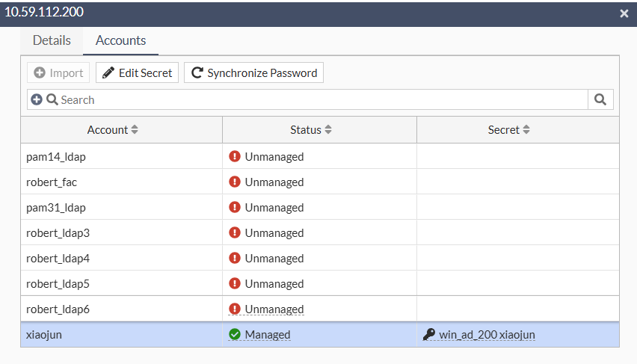
Task: Select the robert_ldap6 account row
Action: (320, 309)
